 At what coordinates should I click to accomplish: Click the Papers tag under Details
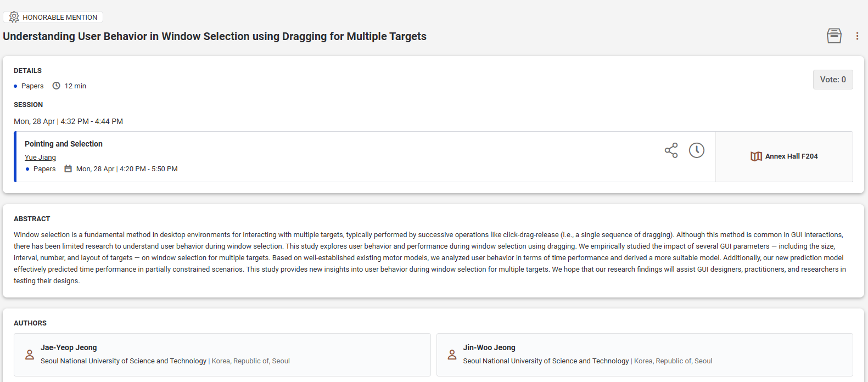click(32, 86)
